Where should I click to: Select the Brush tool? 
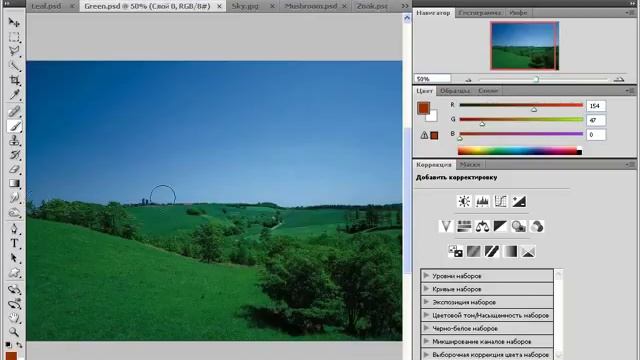14,126
